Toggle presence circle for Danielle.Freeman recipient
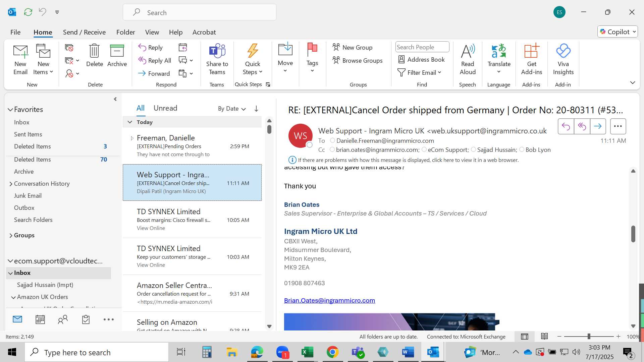644x362 pixels. point(332,140)
